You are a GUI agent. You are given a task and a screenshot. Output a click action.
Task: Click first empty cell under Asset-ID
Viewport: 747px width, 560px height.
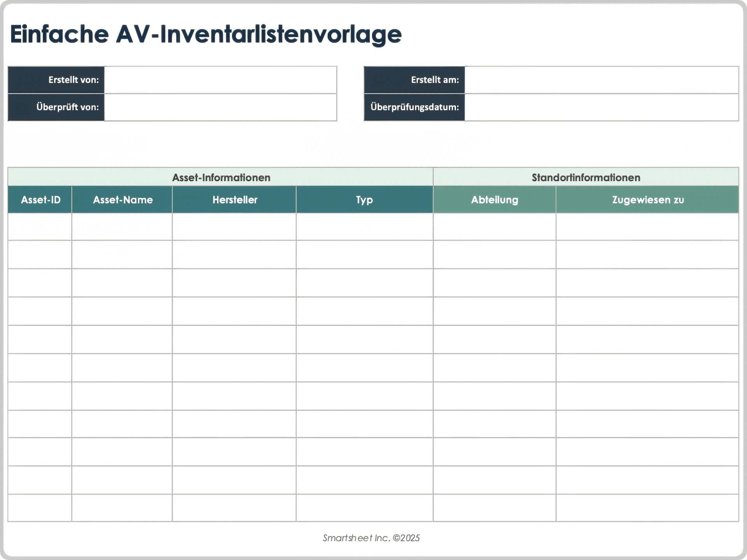40,227
